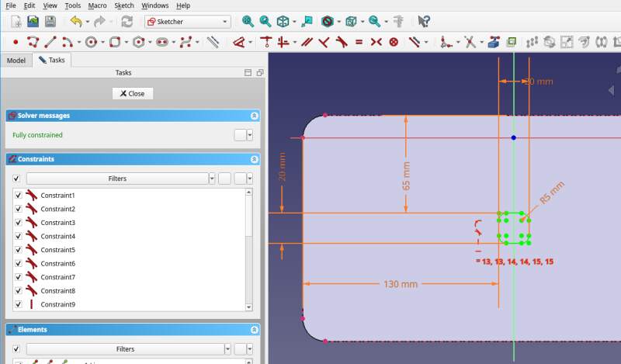Select the Slot tool
The width and height of the screenshot is (621, 364).
(162, 42)
